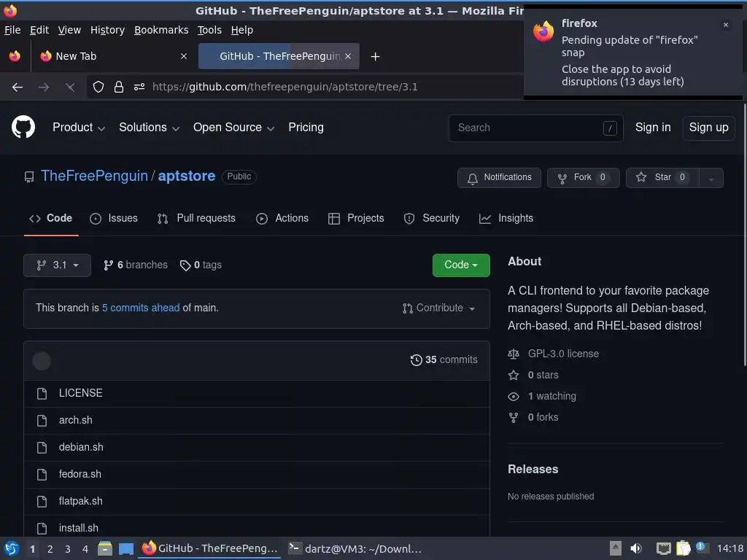
Task: Open the shield tracking protection icon
Action: (98, 87)
